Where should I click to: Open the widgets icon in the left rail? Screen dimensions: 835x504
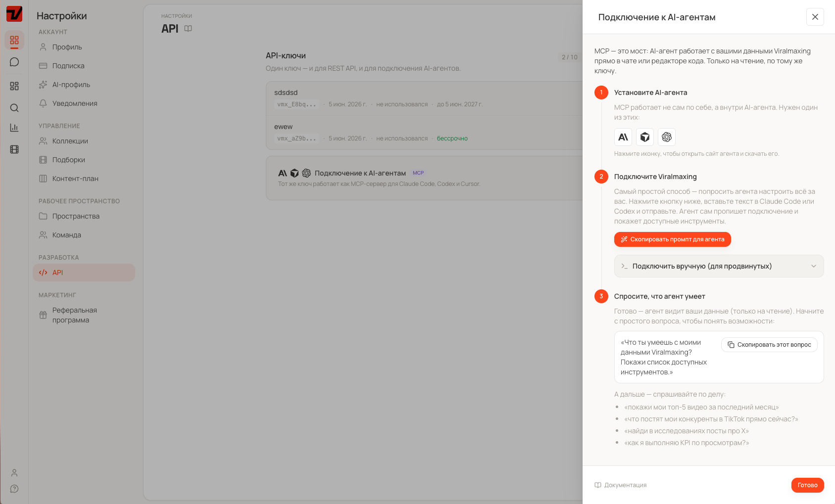click(x=14, y=86)
